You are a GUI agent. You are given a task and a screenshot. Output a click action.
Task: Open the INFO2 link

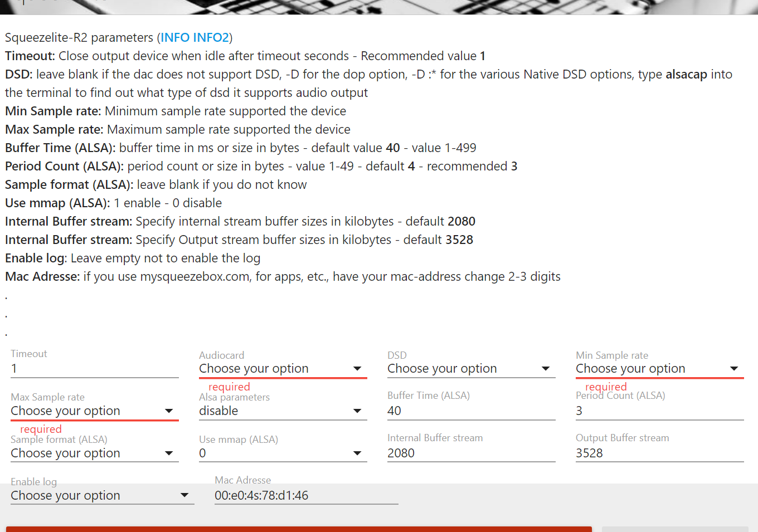(x=211, y=37)
